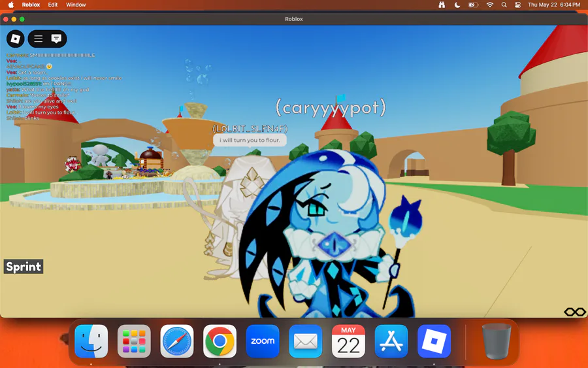Open the App Store from dock
Screen dimensions: 588x368
391,341
